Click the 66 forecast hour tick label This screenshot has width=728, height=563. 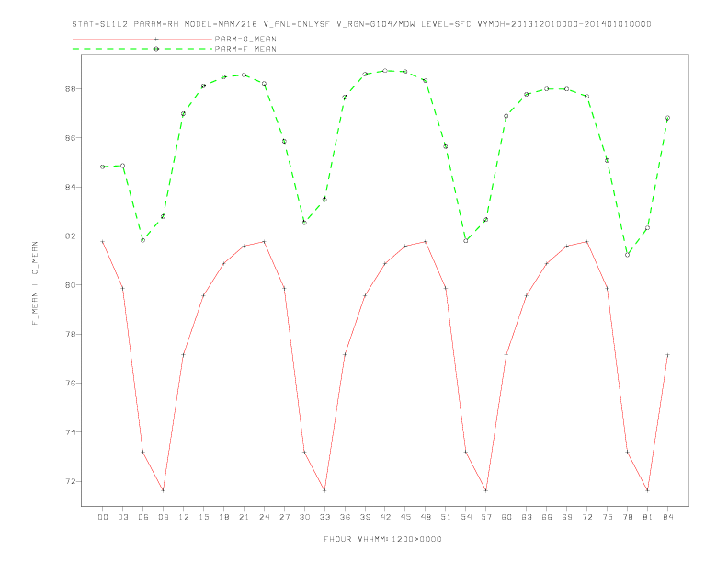click(547, 517)
